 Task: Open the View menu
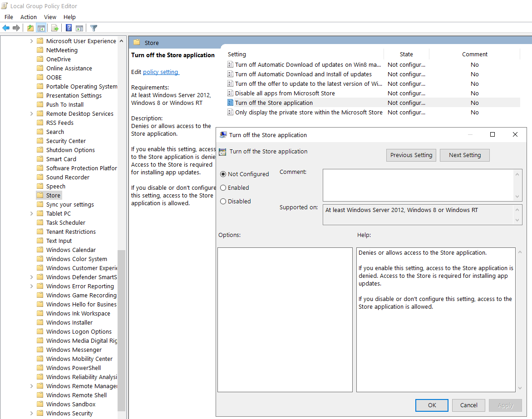(x=50, y=17)
